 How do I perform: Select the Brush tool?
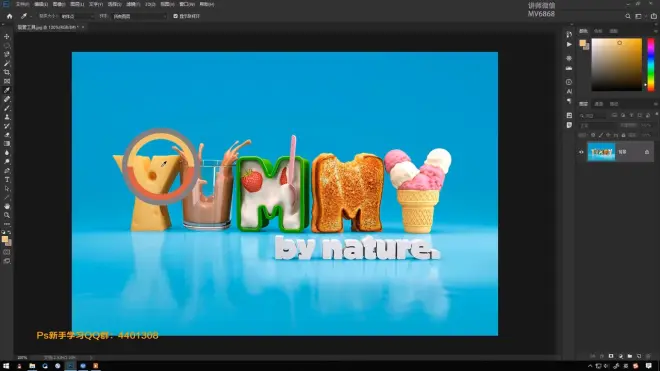(x=7, y=108)
